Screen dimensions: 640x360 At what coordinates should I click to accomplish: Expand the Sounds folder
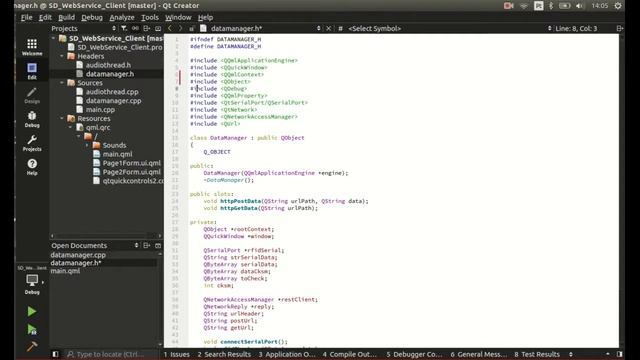87,145
